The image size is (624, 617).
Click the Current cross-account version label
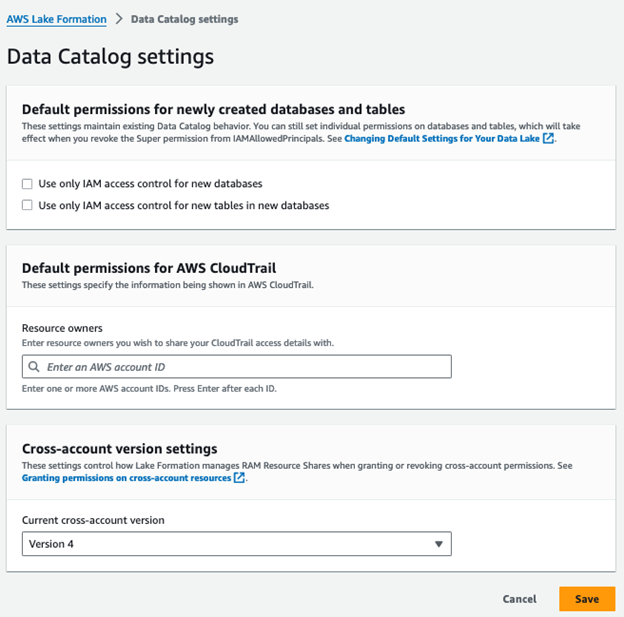(93, 520)
